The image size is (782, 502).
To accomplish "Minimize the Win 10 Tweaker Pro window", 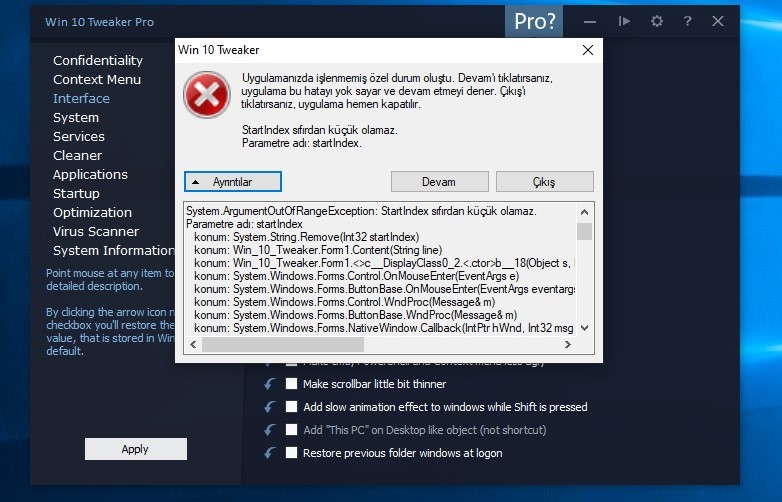I will tap(590, 22).
